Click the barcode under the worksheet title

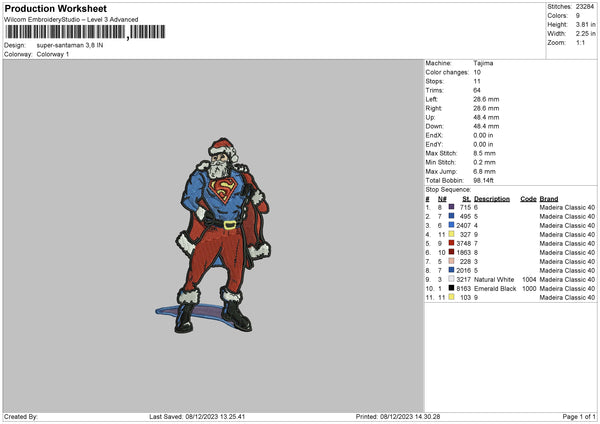[x=85, y=32]
